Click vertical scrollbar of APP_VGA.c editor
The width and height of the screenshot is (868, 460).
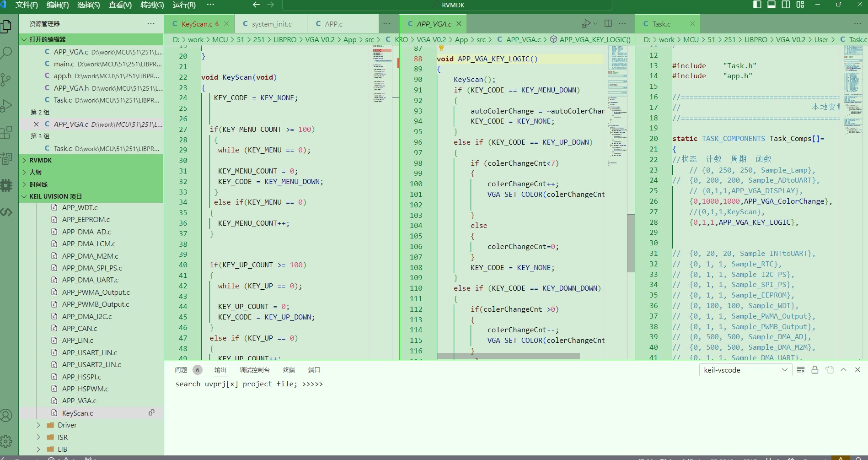pyautogui.click(x=631, y=243)
